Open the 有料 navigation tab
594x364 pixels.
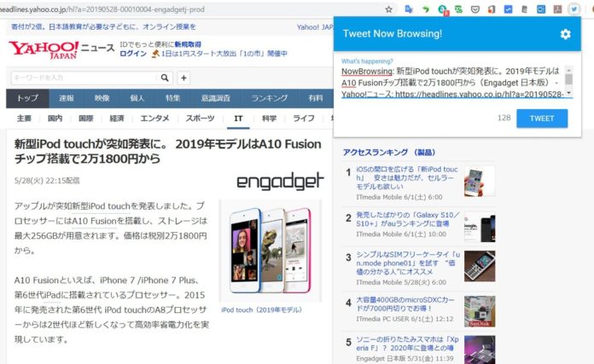[x=315, y=98]
